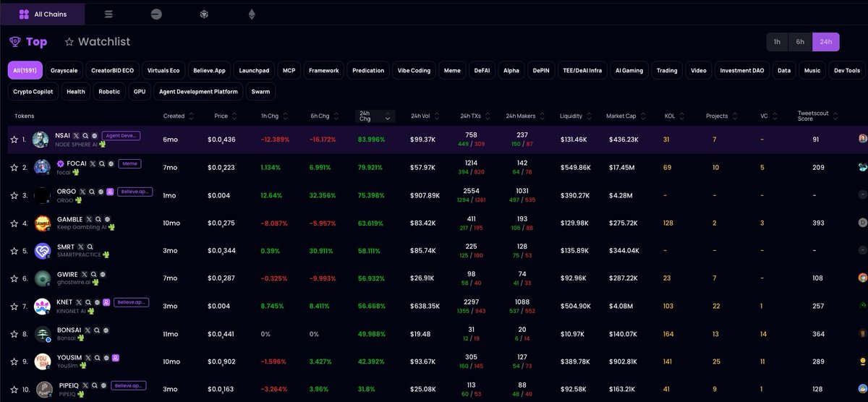Star the SMRT token row

point(14,252)
